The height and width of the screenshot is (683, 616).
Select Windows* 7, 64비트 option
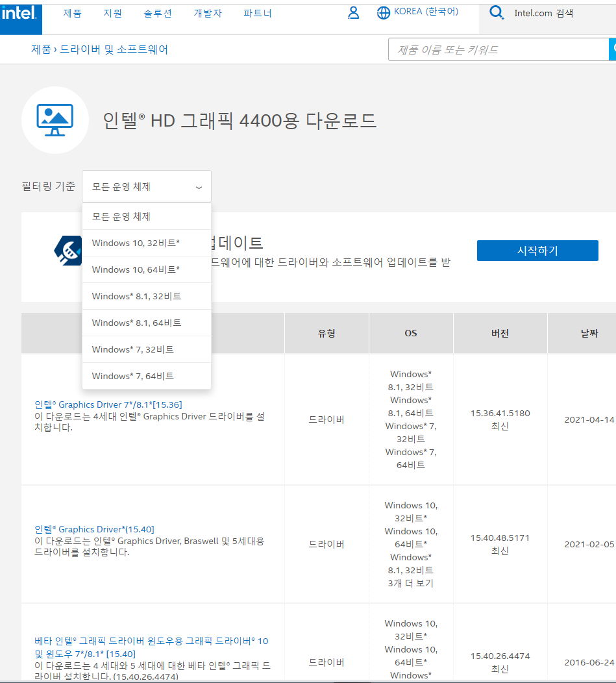147,376
